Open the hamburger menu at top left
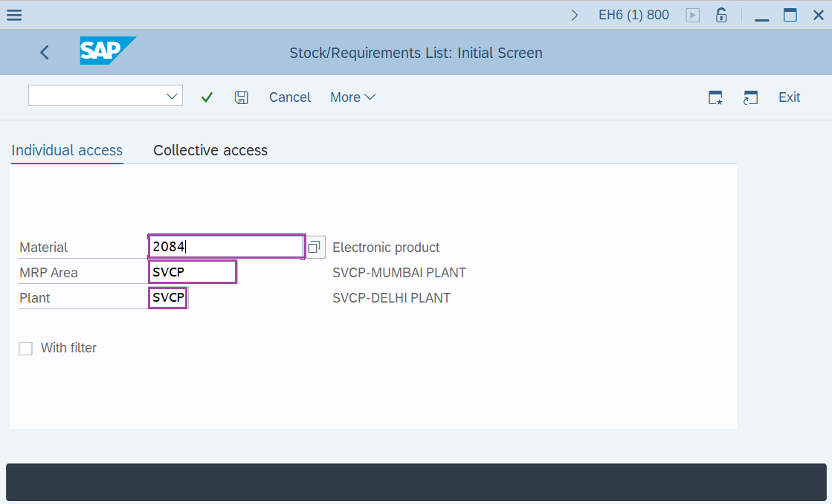 [14, 14]
